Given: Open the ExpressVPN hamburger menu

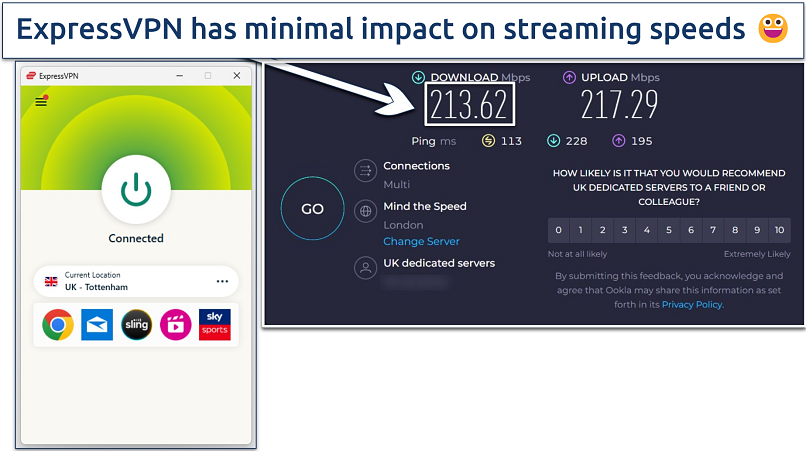Looking at the screenshot, I should pos(41,101).
